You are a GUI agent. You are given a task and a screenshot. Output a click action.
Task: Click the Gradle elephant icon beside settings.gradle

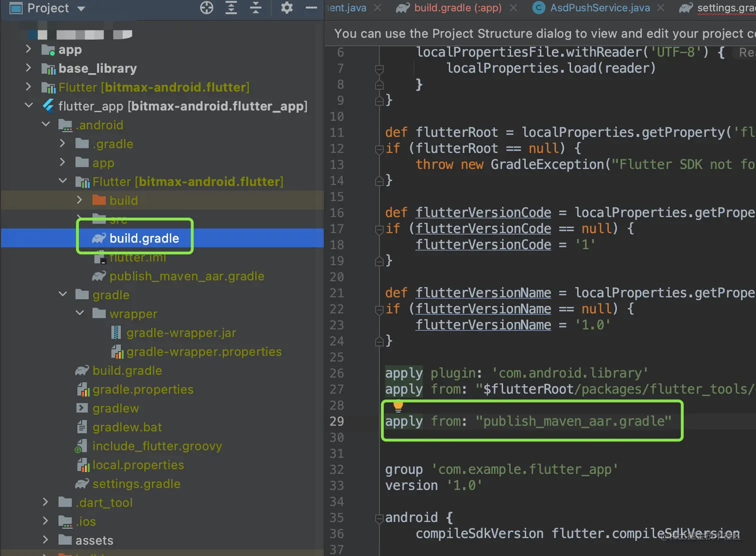point(82,483)
